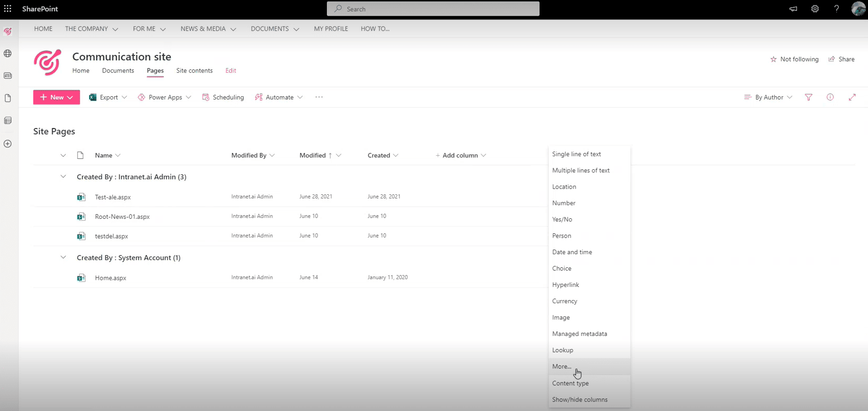Collapse the Intranet.ai Admin group
Image resolution: width=868 pixels, height=411 pixels.
[63, 177]
